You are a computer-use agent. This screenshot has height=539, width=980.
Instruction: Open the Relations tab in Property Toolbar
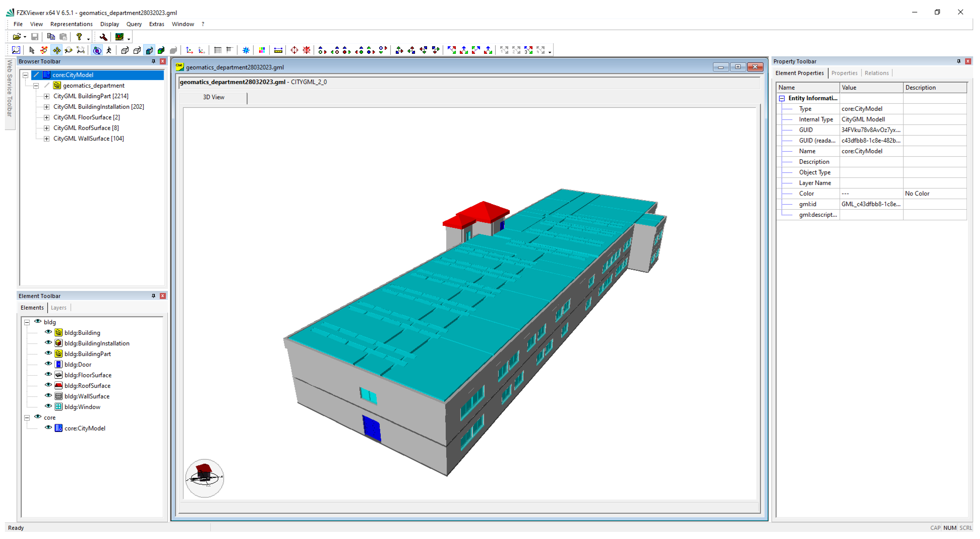(876, 73)
